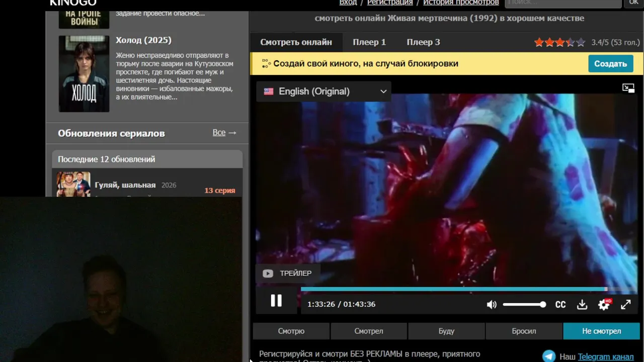
Task: Mute the player volume speaker icon
Action: 492,304
